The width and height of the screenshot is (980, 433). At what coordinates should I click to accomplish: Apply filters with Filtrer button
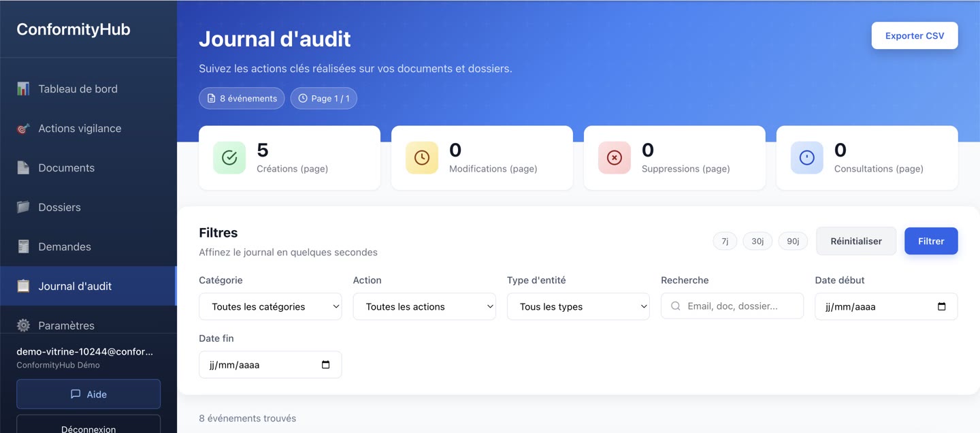click(931, 241)
